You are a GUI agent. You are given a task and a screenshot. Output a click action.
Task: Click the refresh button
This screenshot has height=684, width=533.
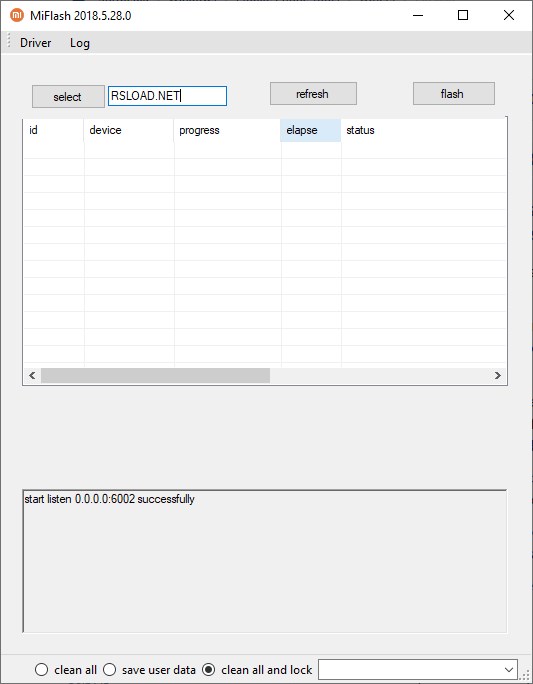[313, 94]
